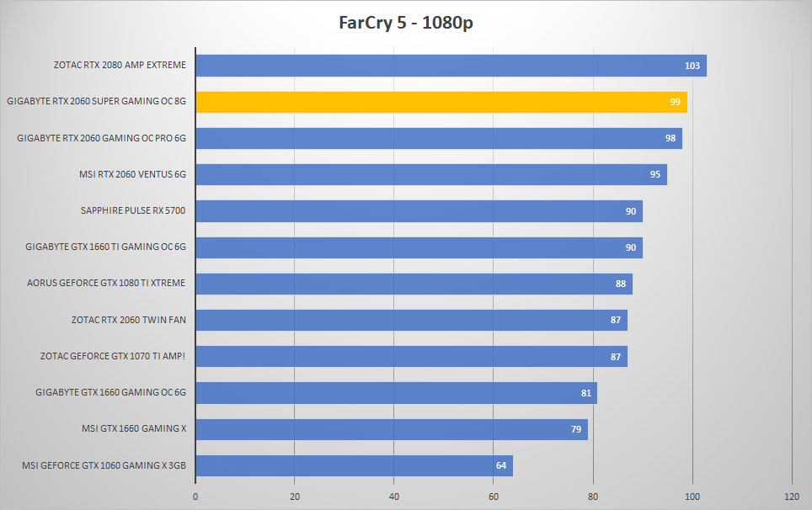Click the MSI GTX 1660 GAMING X label
The width and height of the screenshot is (812, 510).
click(x=134, y=428)
